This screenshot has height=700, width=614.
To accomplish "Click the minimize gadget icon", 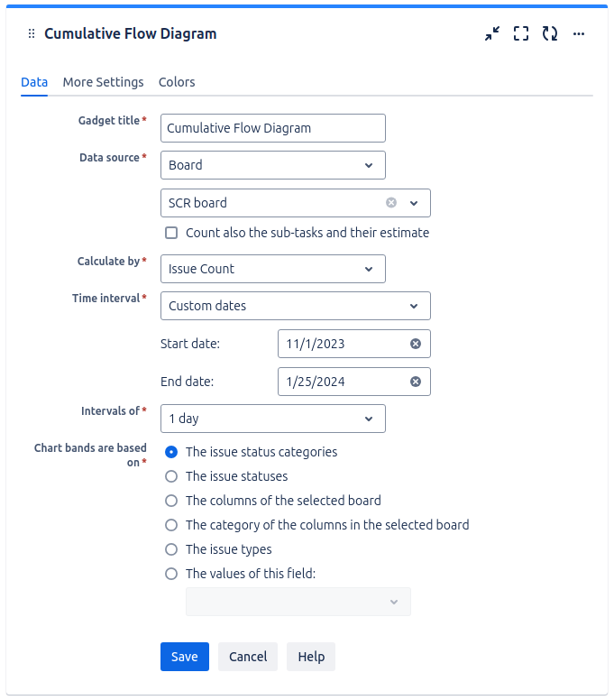I will coord(491,34).
